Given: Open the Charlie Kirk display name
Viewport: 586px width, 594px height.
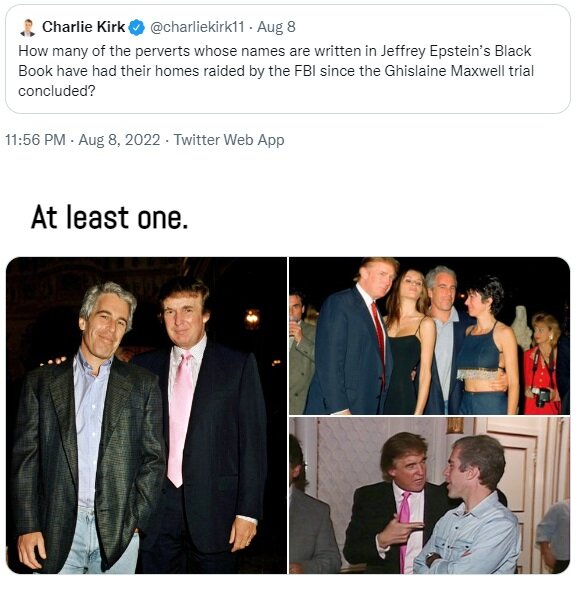Looking at the screenshot, I should point(83,27).
